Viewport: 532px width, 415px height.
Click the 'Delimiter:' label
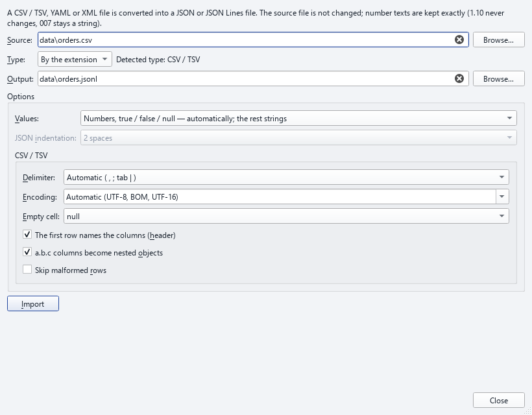click(39, 178)
